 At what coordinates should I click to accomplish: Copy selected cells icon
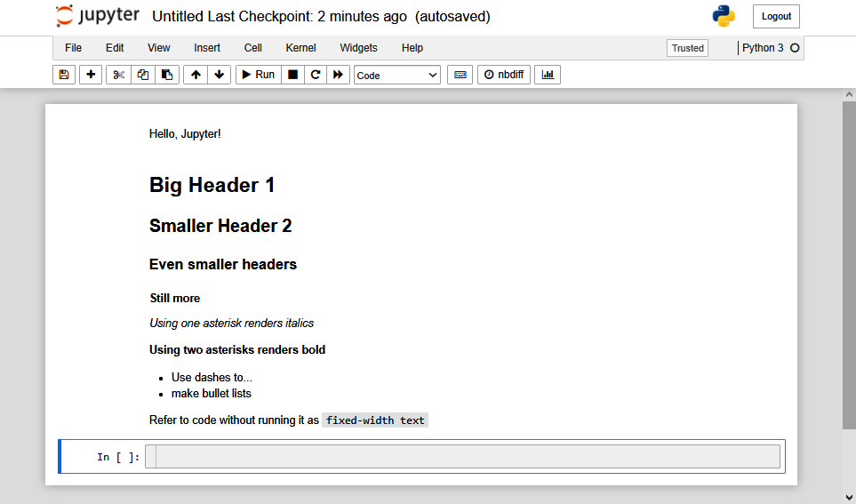click(x=143, y=75)
